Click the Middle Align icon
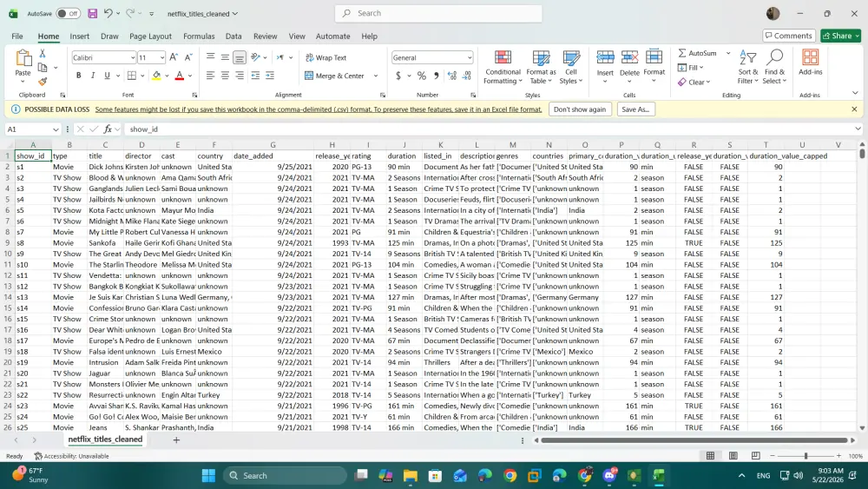This screenshot has width=868, height=489. (225, 57)
